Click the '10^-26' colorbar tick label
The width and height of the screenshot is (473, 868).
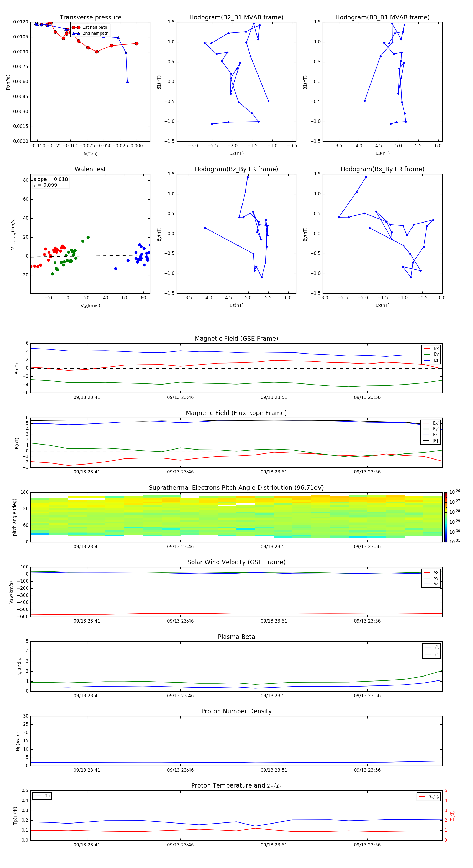point(455,492)
